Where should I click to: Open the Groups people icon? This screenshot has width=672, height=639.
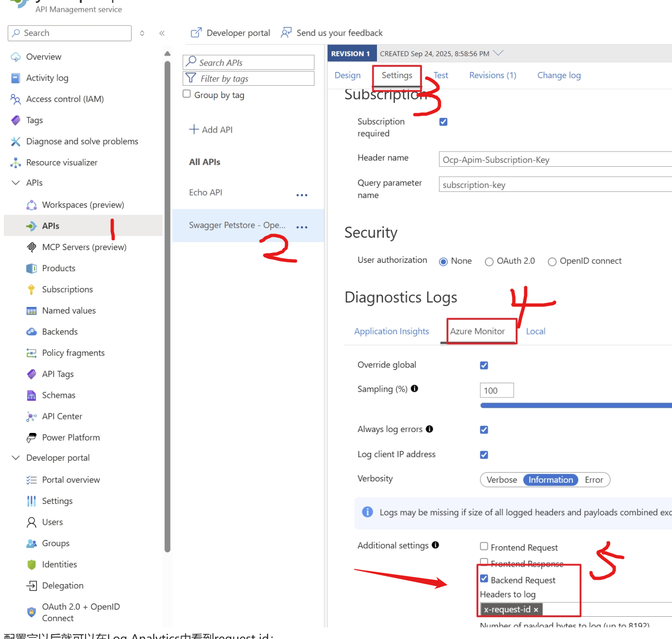(x=32, y=543)
